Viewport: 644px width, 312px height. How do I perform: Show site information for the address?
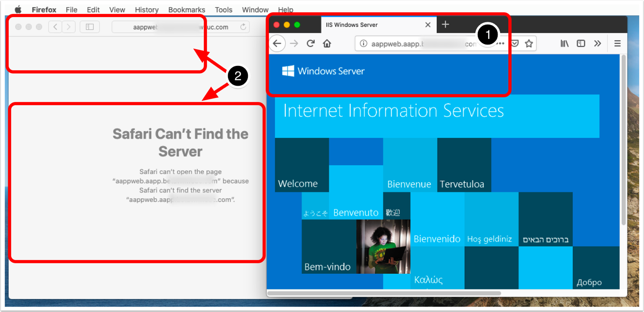pyautogui.click(x=363, y=44)
